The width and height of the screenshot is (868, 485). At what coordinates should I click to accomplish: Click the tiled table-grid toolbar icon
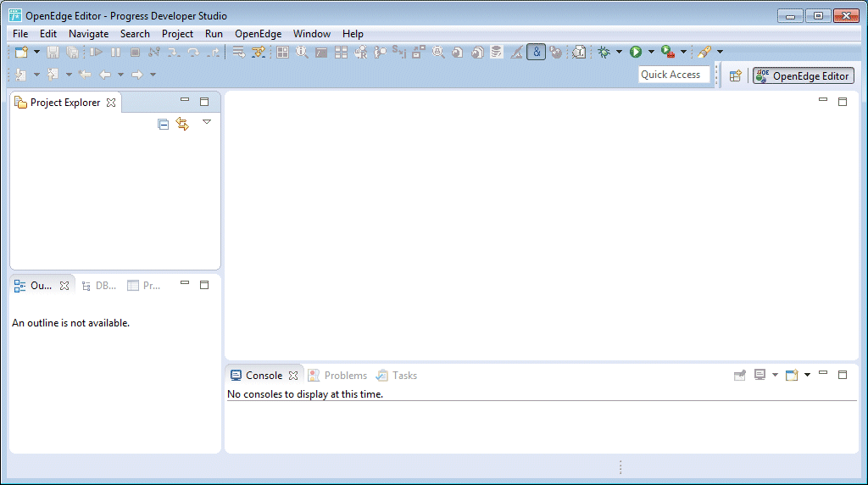point(341,52)
